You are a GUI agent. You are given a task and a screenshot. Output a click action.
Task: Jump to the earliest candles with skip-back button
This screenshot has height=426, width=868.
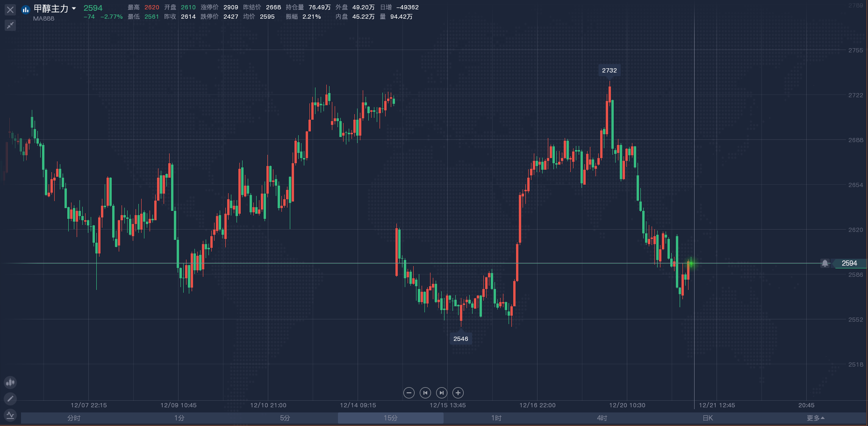[x=425, y=393]
